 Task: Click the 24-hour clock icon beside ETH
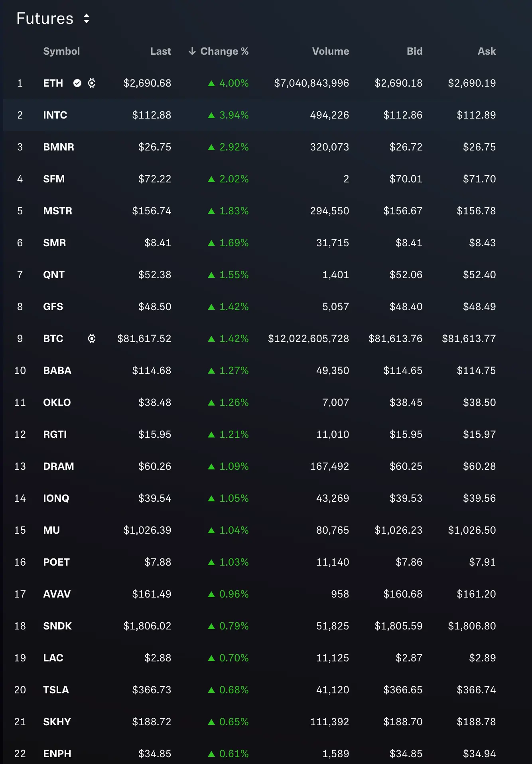tap(92, 83)
